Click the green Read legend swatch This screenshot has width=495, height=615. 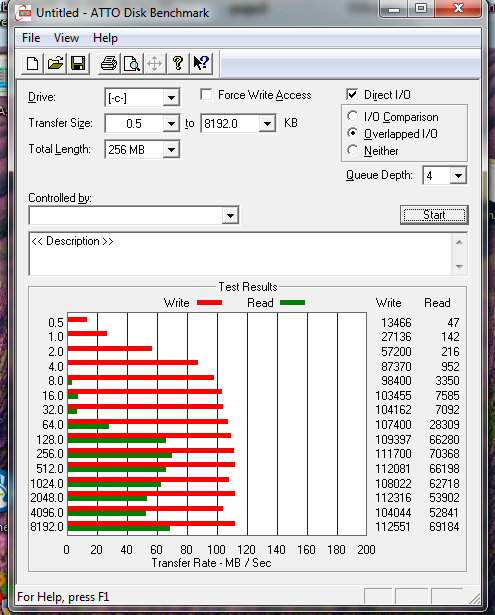pyautogui.click(x=293, y=302)
